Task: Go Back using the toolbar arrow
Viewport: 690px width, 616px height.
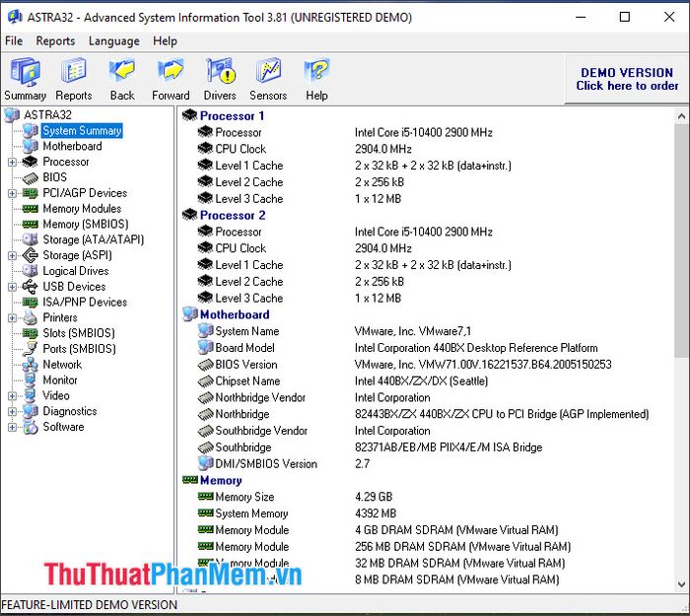Action: click(x=122, y=79)
